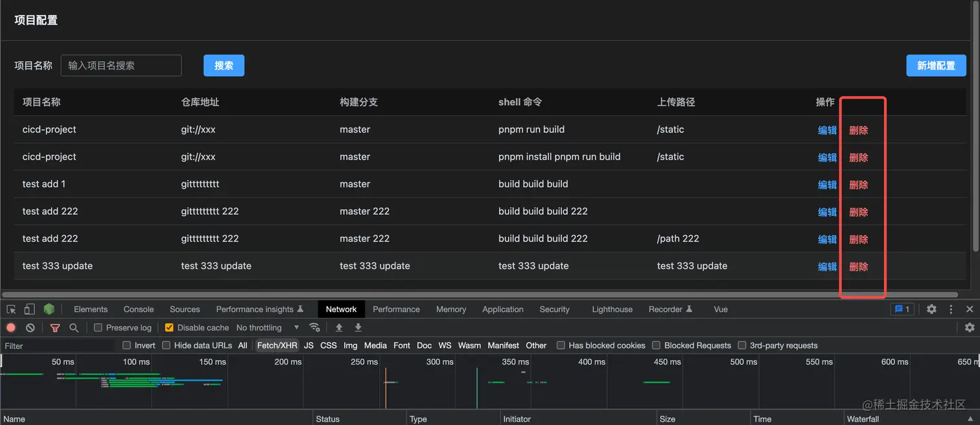Open the green Node.js DevTools icon
980x425 pixels.
click(49, 310)
